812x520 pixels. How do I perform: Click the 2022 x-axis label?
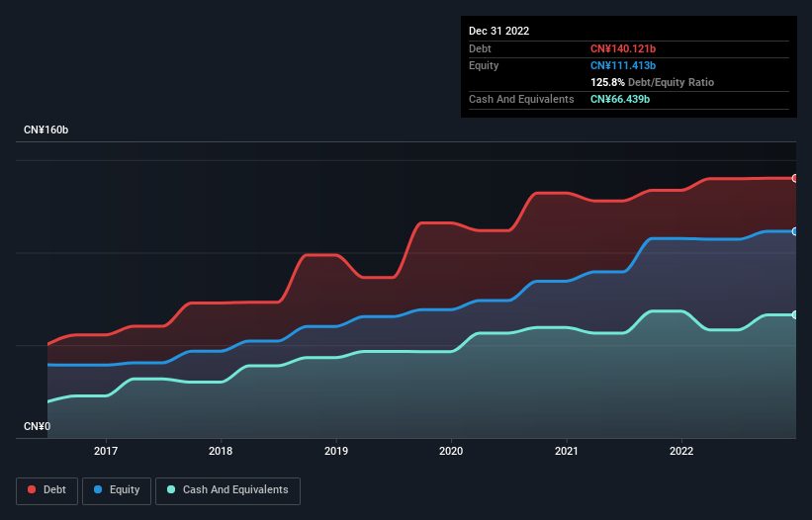click(x=681, y=451)
